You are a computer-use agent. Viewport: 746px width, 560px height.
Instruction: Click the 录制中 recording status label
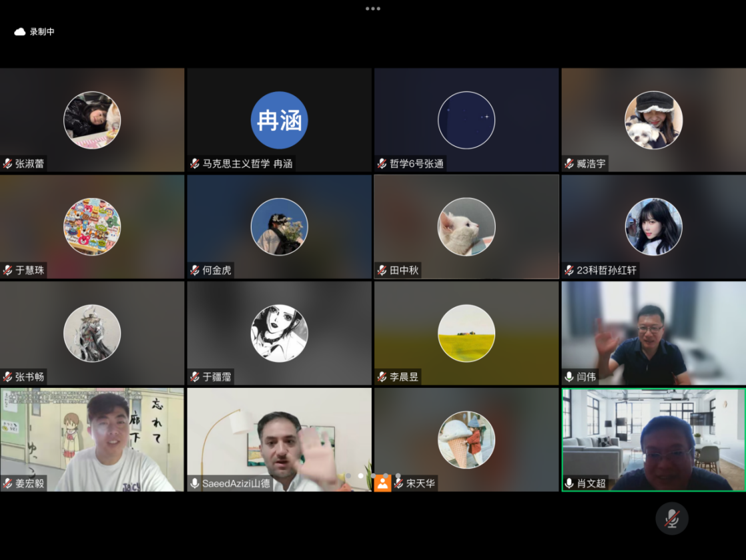point(42,31)
